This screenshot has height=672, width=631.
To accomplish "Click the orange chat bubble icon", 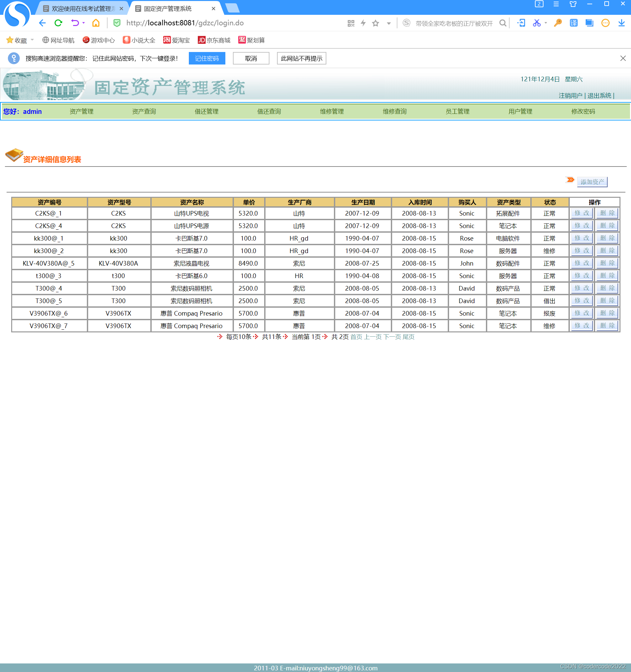I will (605, 23).
